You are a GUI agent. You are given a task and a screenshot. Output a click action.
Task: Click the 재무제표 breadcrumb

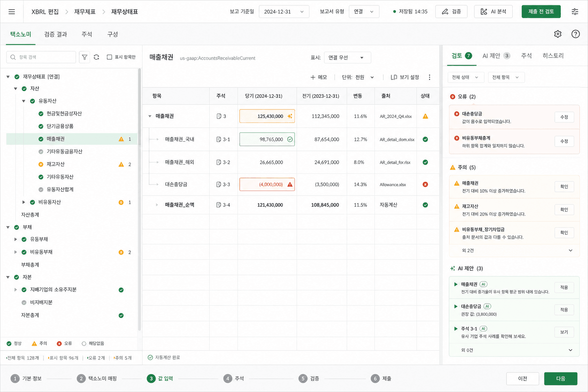(x=85, y=11)
